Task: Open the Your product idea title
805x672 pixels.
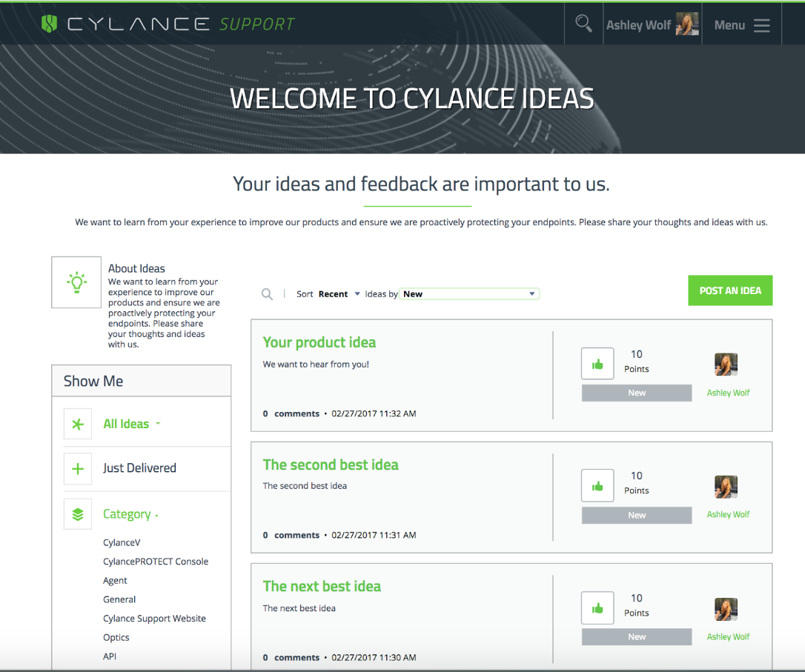Action: [x=319, y=342]
